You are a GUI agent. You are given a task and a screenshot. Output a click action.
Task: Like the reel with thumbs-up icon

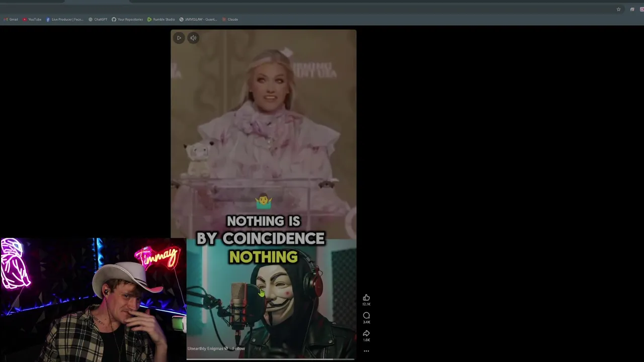pos(366,298)
